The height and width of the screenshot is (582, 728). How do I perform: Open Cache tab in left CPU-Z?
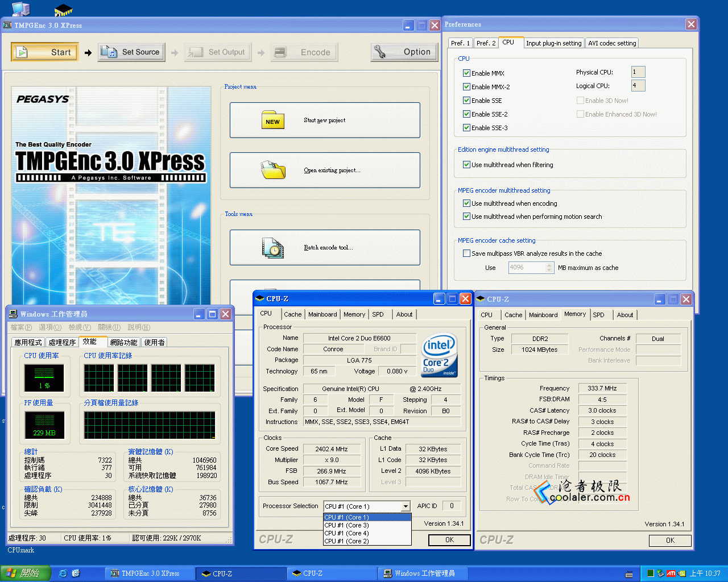coord(293,314)
